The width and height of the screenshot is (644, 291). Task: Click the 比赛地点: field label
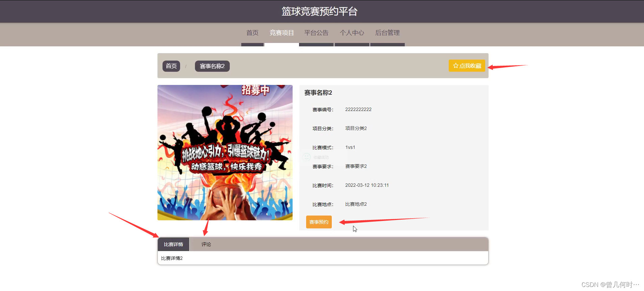[323, 204]
